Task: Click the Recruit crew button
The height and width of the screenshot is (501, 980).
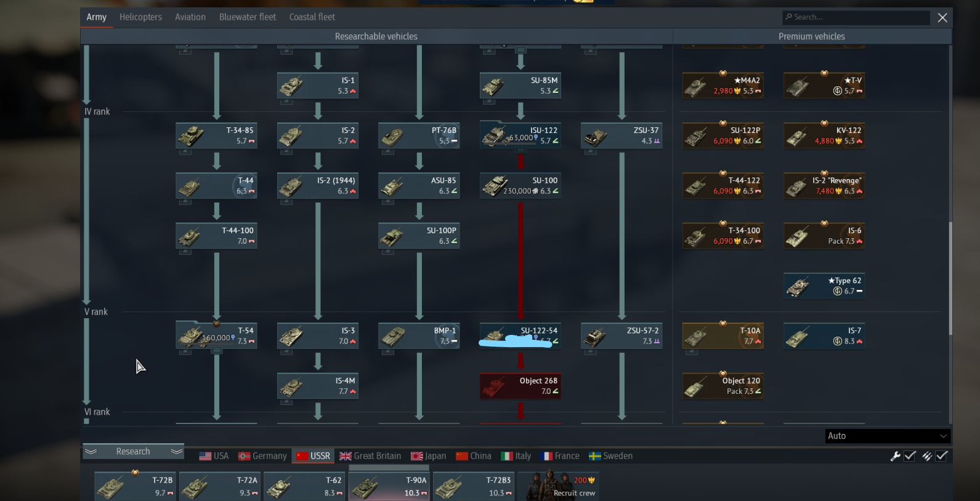Action: point(559,486)
